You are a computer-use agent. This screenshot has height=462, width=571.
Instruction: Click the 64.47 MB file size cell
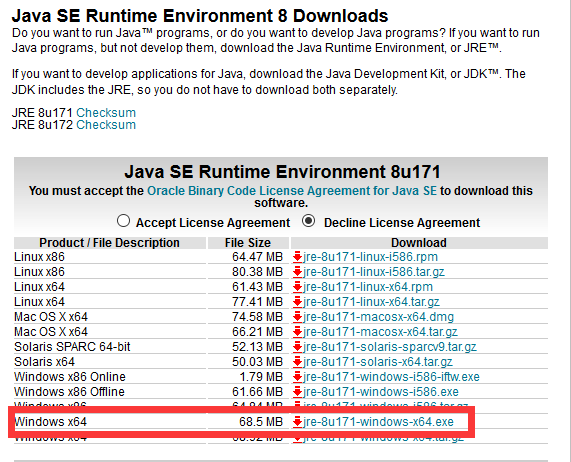[257, 257]
